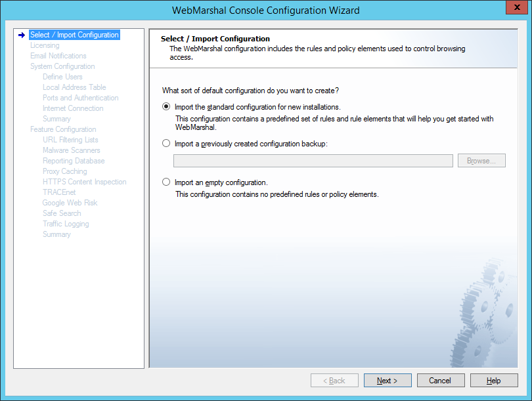The height and width of the screenshot is (401, 532).
Task: Select Import an empty configuration option
Action: click(x=166, y=182)
